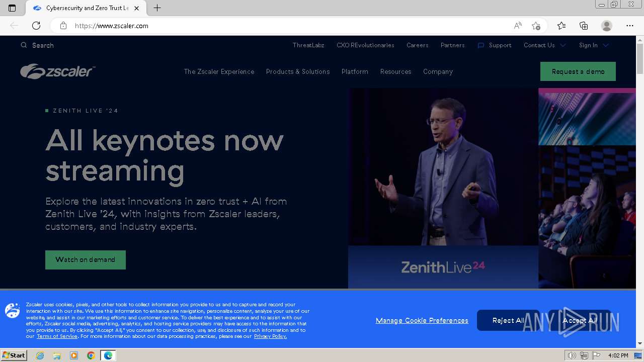Screen dimensions: 644x362
Task: Click the keynote speaker image
Action: [x=443, y=167]
